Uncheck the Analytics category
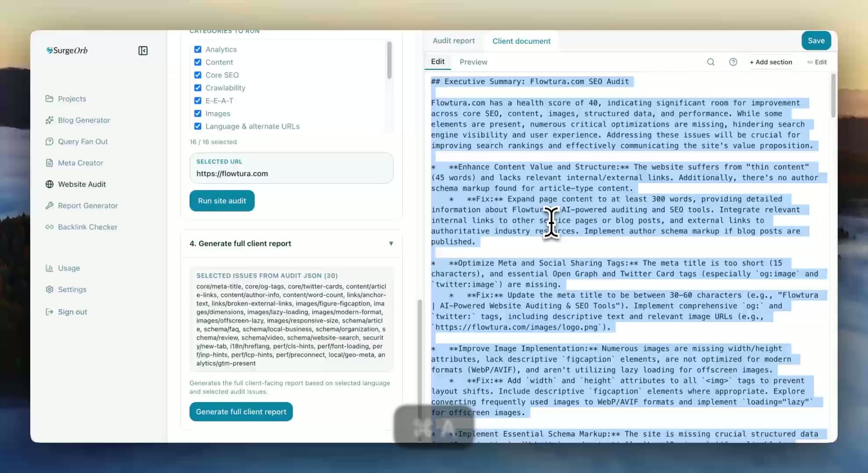This screenshot has height=473, width=868. [198, 49]
